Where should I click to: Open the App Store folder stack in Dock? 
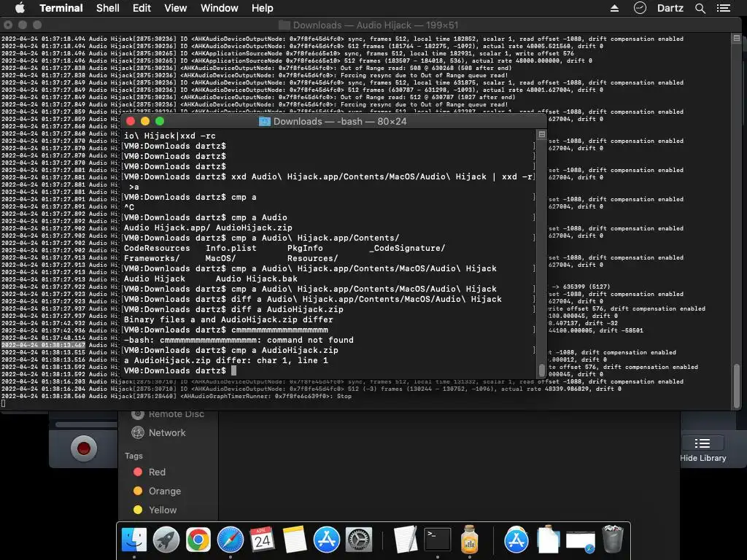point(516,540)
